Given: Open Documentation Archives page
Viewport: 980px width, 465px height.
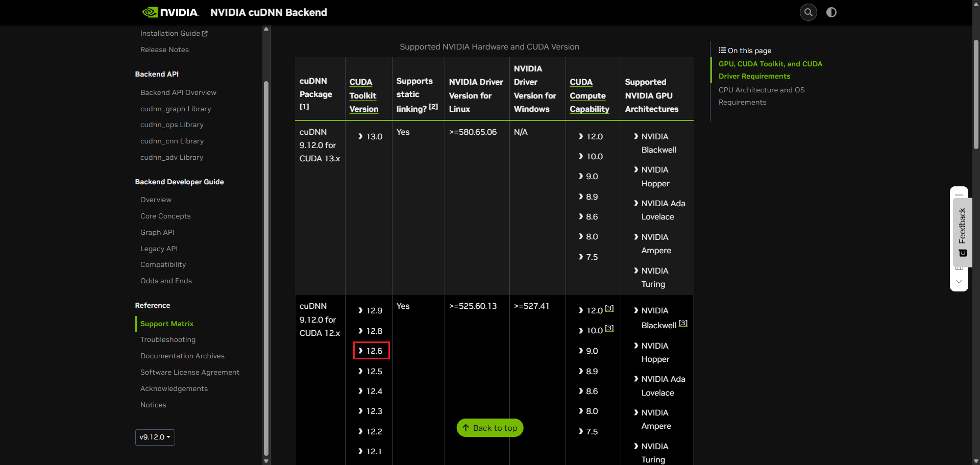Looking at the screenshot, I should coord(182,356).
